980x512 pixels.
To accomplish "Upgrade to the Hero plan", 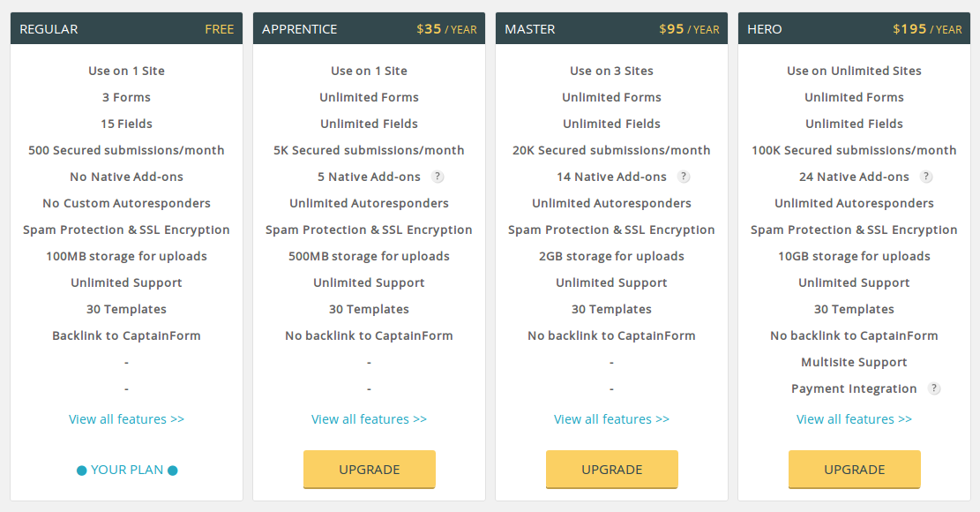I will 854,469.
